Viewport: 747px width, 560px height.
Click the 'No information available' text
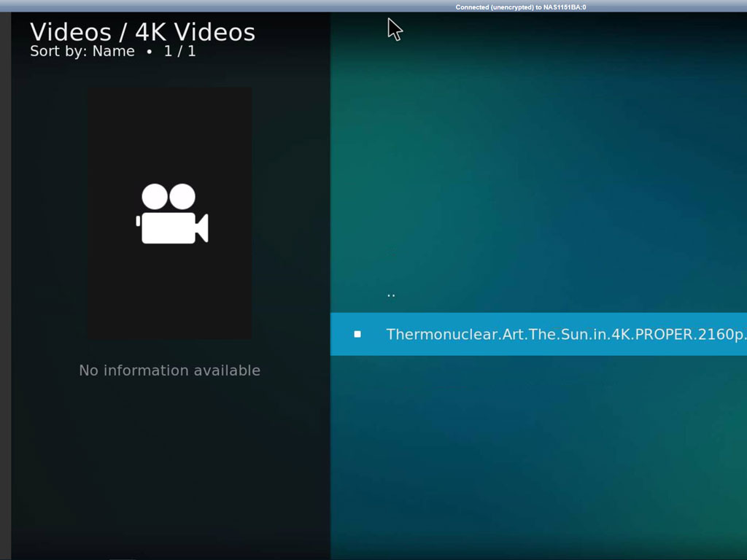click(x=169, y=370)
